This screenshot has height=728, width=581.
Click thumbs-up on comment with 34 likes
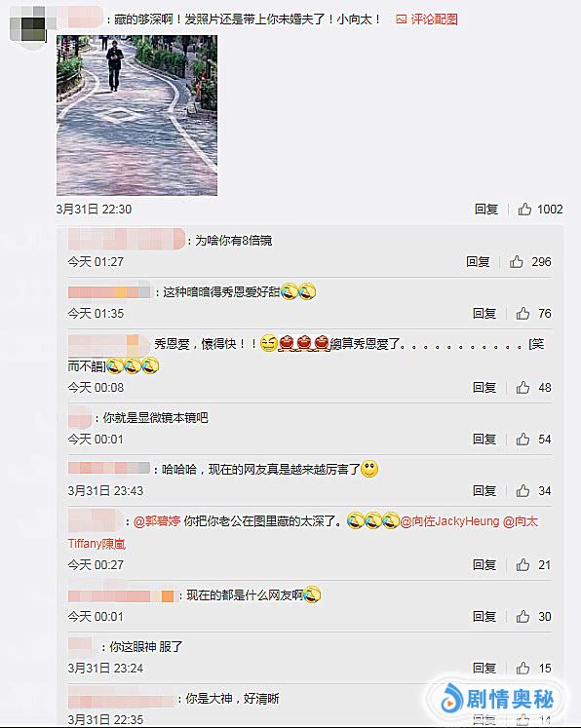pyautogui.click(x=523, y=490)
